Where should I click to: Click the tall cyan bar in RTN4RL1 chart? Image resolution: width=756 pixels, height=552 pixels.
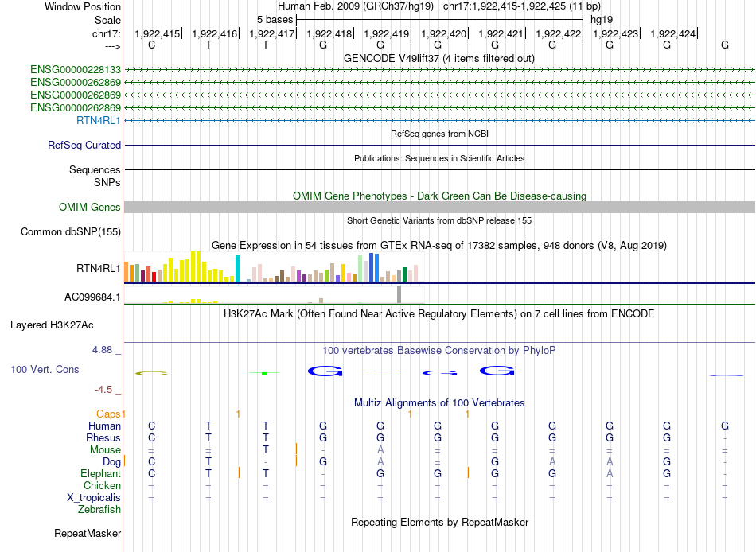coord(237,269)
